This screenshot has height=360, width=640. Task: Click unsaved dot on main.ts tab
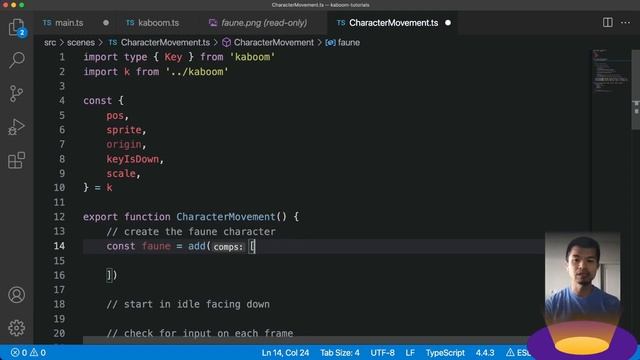106,23
